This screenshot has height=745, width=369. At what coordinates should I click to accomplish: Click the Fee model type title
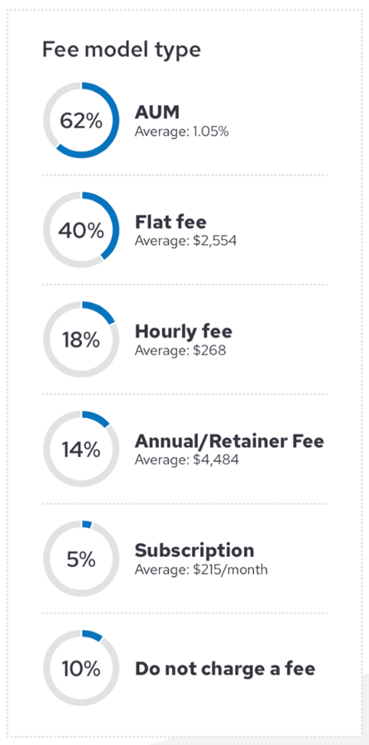pos(122,50)
